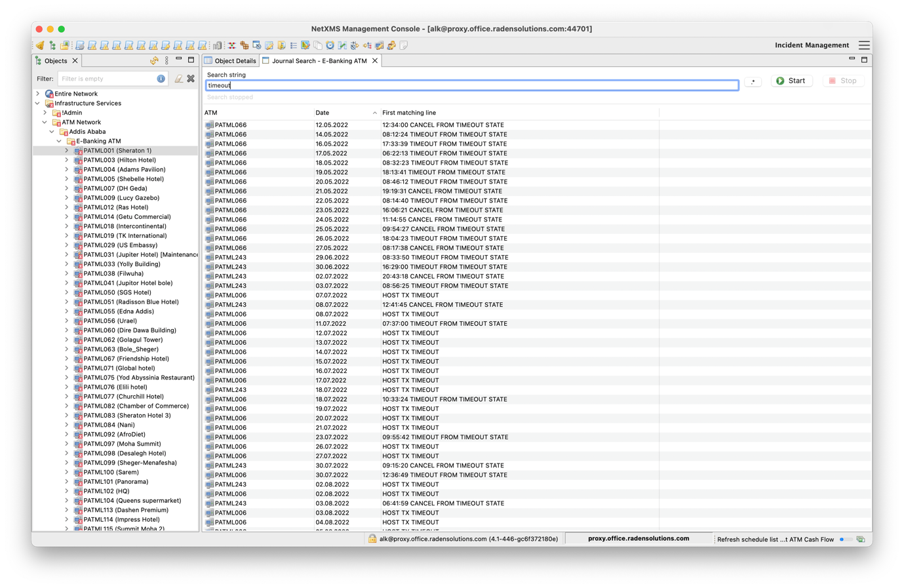The width and height of the screenshot is (904, 588).
Task: Click the alarm clock icon in toolbar
Action: click(x=330, y=45)
